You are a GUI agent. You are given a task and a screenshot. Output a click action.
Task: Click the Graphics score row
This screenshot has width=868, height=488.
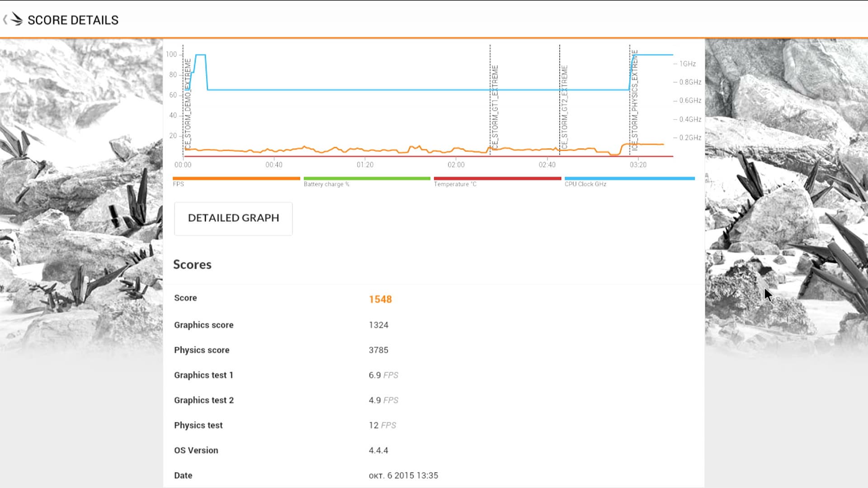click(x=204, y=325)
